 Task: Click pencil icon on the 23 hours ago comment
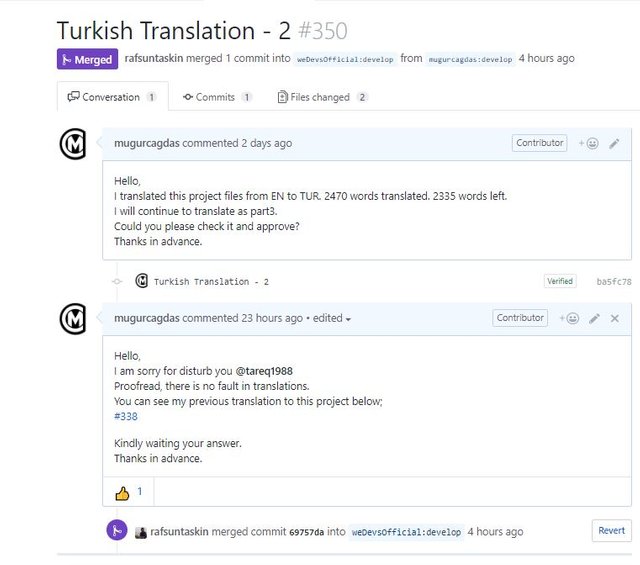(594, 319)
